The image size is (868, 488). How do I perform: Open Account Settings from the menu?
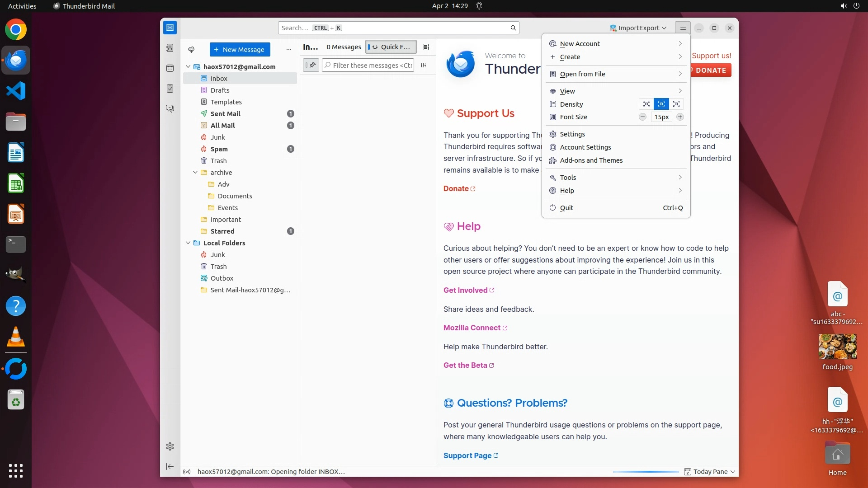tap(585, 147)
